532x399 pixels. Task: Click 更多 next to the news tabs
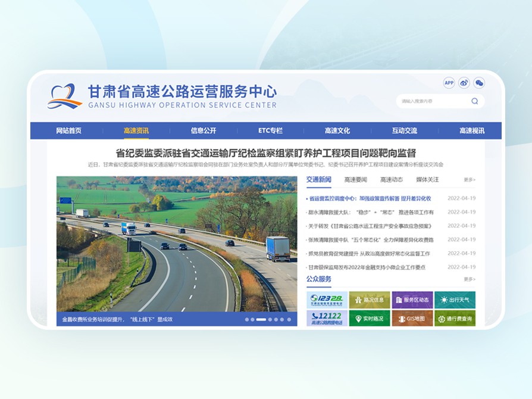470,180
